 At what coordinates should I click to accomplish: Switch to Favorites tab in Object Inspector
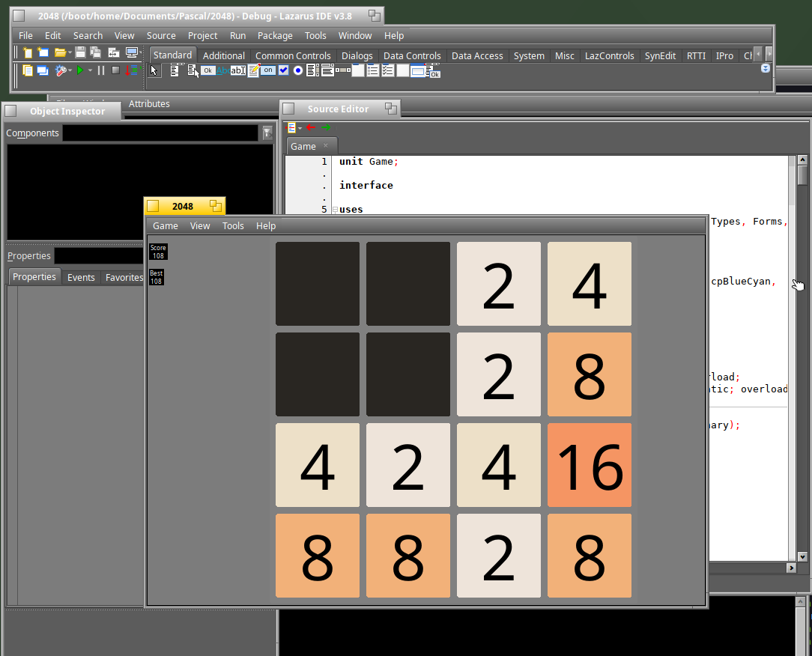(124, 278)
